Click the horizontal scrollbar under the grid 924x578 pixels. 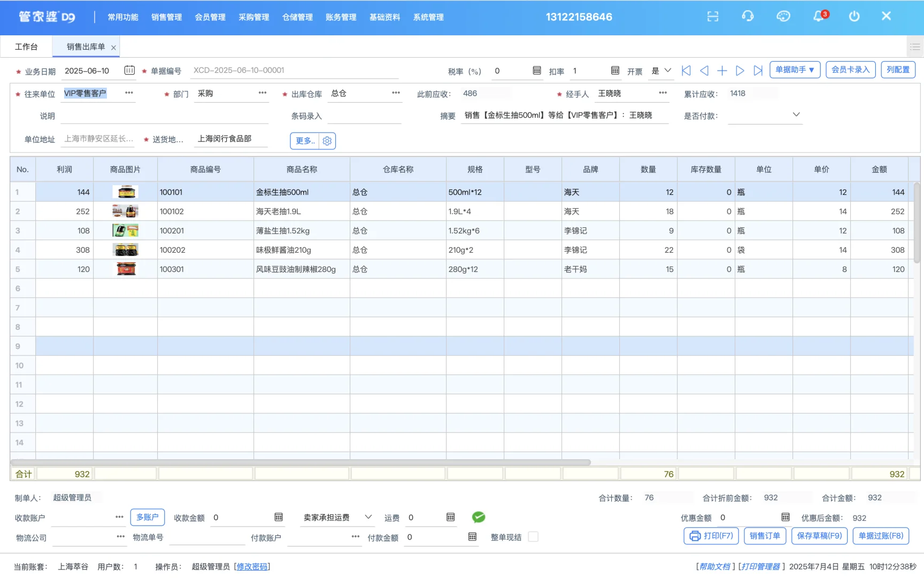301,462
